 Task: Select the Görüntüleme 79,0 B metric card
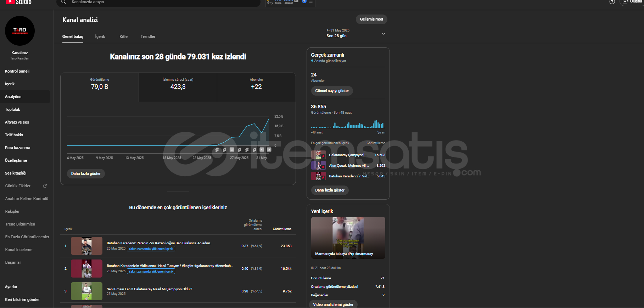100,87
